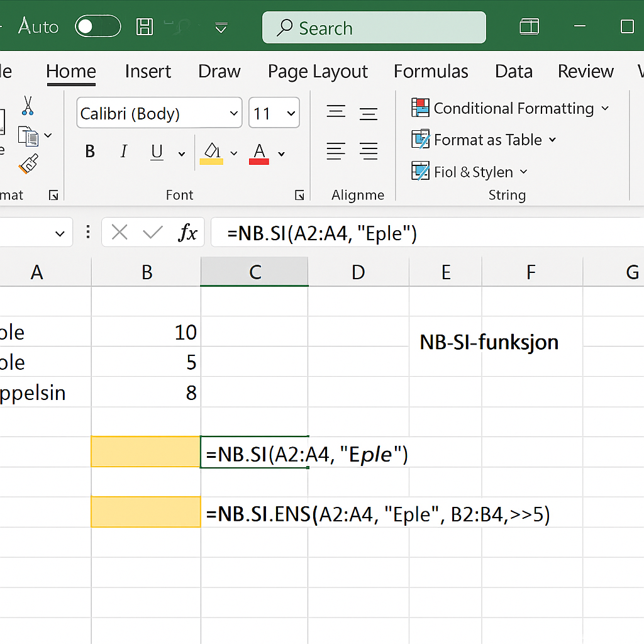The image size is (644, 644).
Task: Select column E header
Action: [x=446, y=272]
